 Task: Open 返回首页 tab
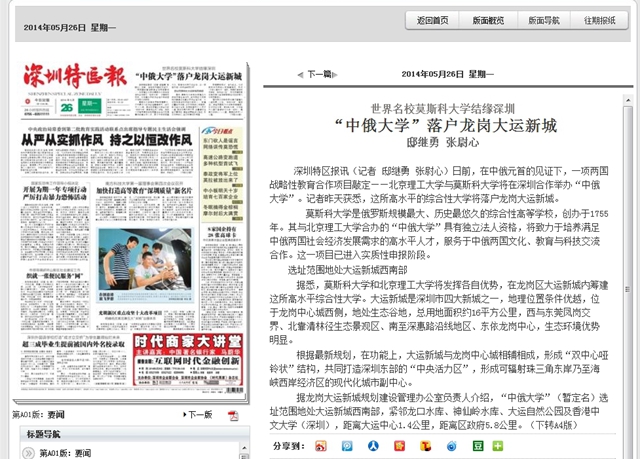433,20
